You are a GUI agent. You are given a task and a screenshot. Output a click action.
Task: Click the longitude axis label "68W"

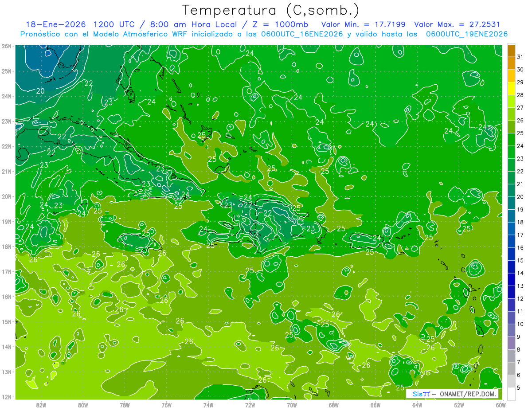(x=333, y=405)
